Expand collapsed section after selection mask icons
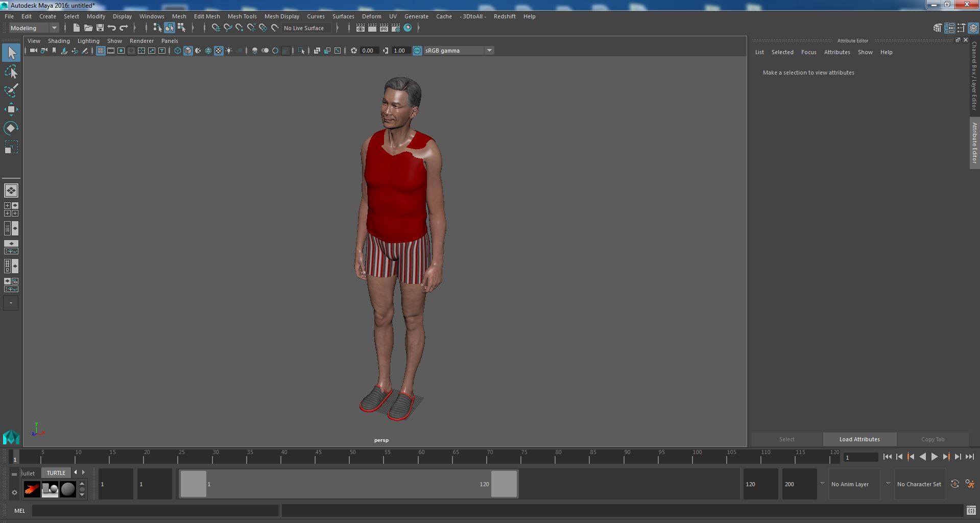Viewport: 980px width, 523px height. tap(193, 28)
